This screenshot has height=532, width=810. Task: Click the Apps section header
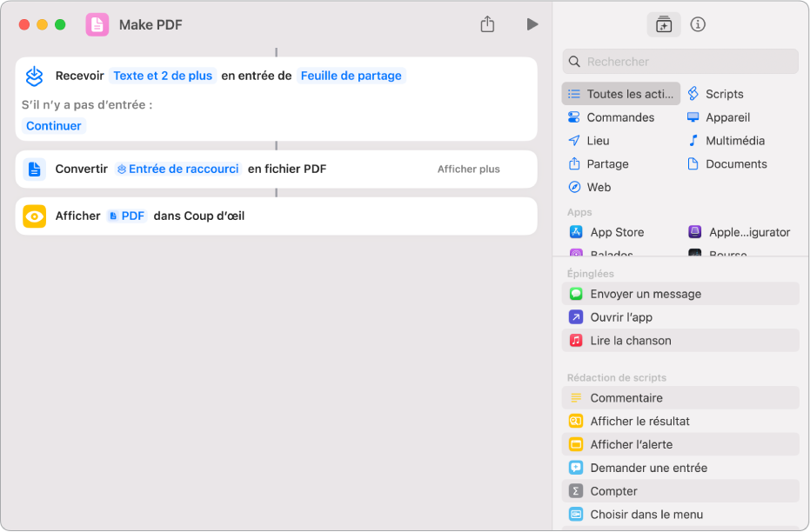coord(579,212)
